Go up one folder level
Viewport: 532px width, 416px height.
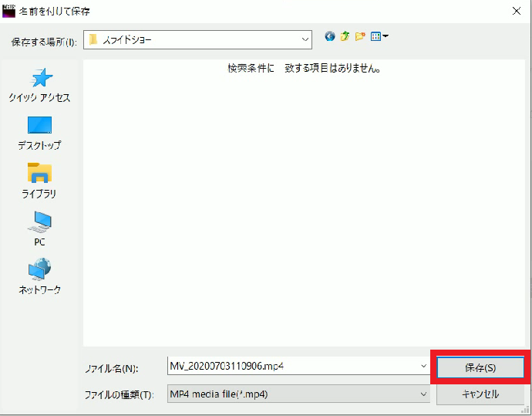coord(345,36)
